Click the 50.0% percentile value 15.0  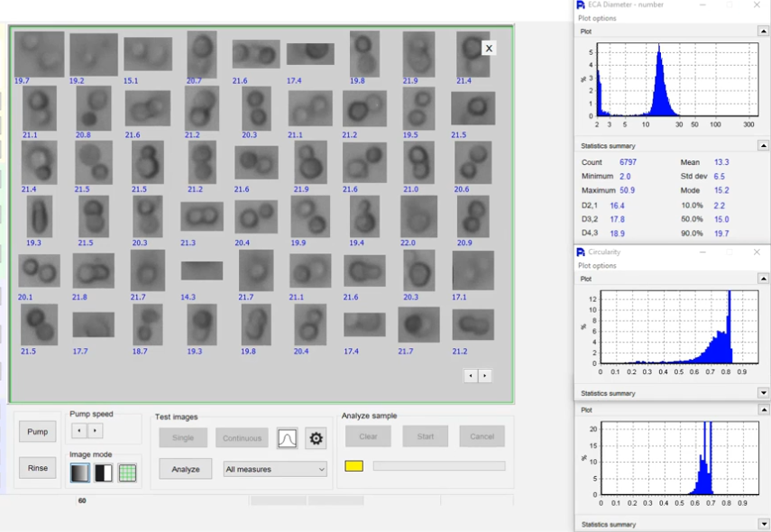[721, 219]
